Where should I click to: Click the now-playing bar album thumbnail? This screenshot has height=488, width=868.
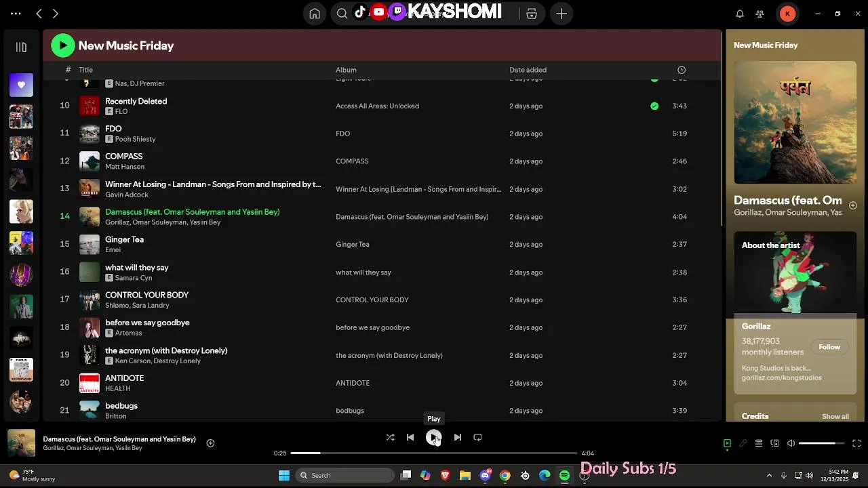[21, 443]
